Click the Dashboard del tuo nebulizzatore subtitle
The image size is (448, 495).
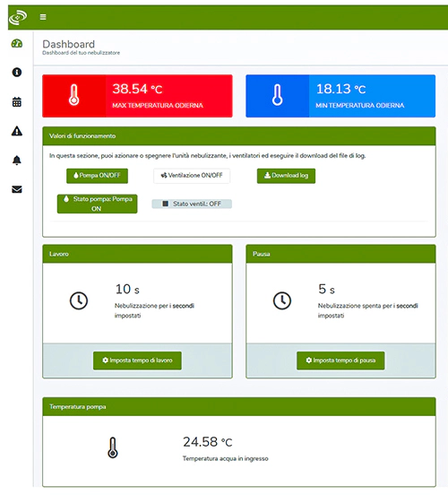(x=81, y=53)
